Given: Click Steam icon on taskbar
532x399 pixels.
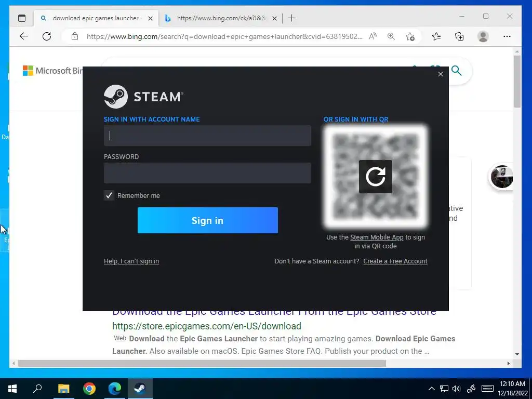Looking at the screenshot, I should [140, 389].
